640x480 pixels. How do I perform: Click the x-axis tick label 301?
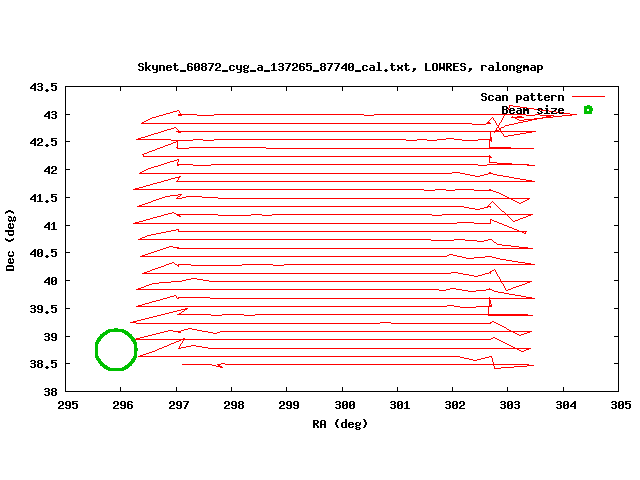(400, 405)
